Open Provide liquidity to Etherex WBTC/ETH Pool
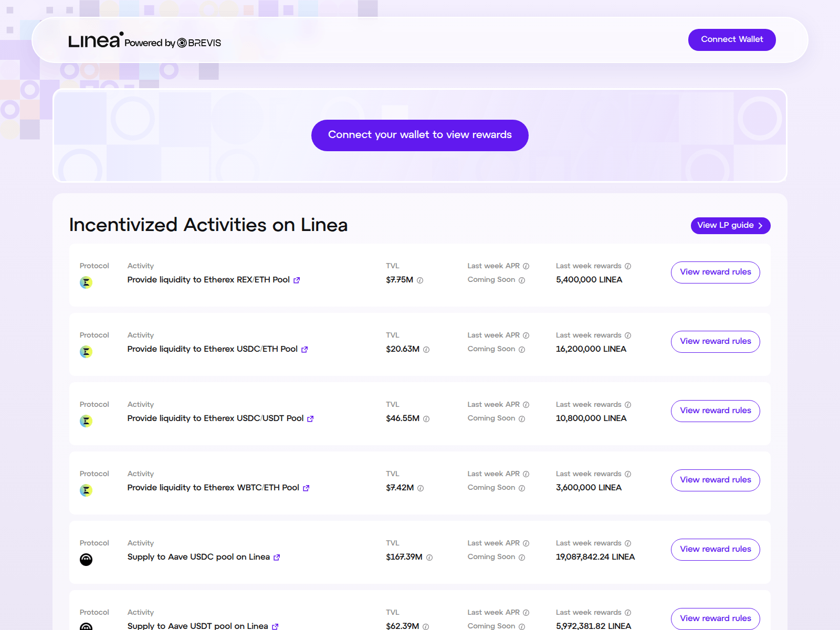This screenshot has width=840, height=630. pyautogui.click(x=213, y=488)
